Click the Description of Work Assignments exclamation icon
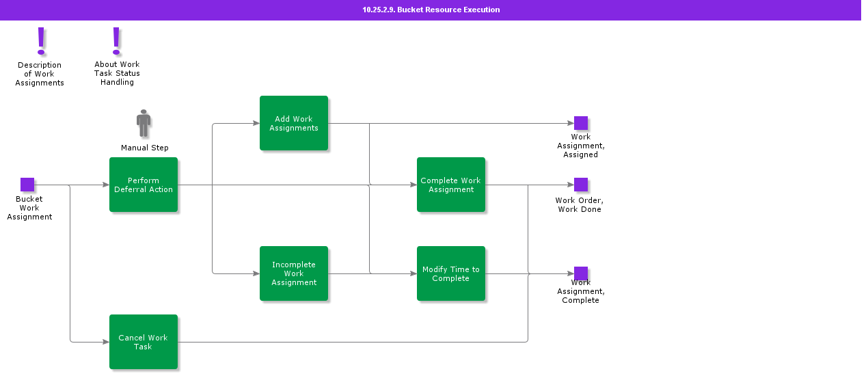 [41, 41]
